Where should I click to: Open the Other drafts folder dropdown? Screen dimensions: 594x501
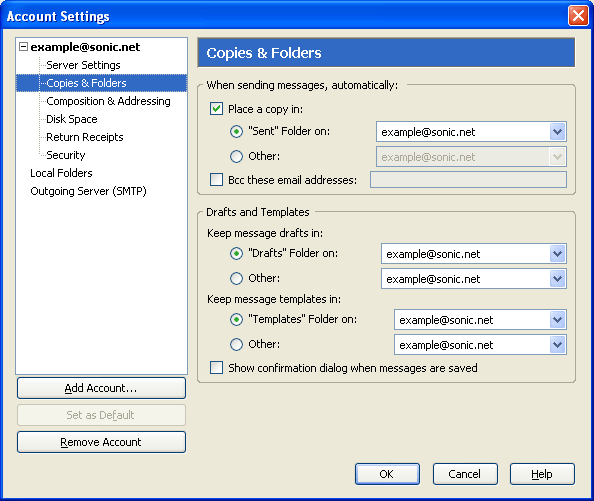click(x=474, y=279)
